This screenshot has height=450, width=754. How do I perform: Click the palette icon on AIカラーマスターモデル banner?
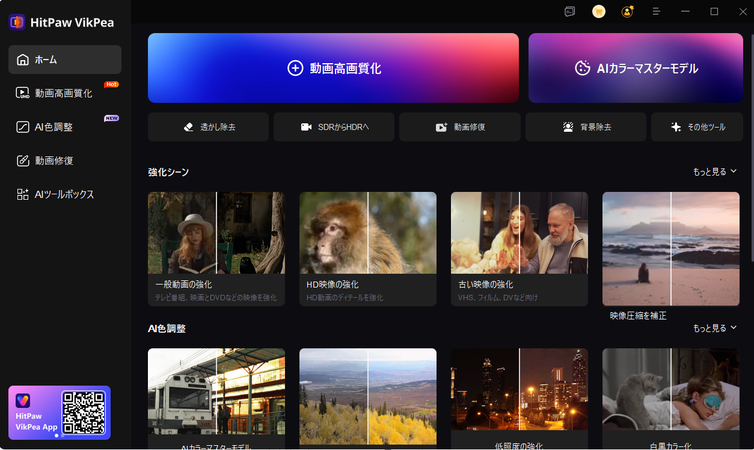point(583,69)
